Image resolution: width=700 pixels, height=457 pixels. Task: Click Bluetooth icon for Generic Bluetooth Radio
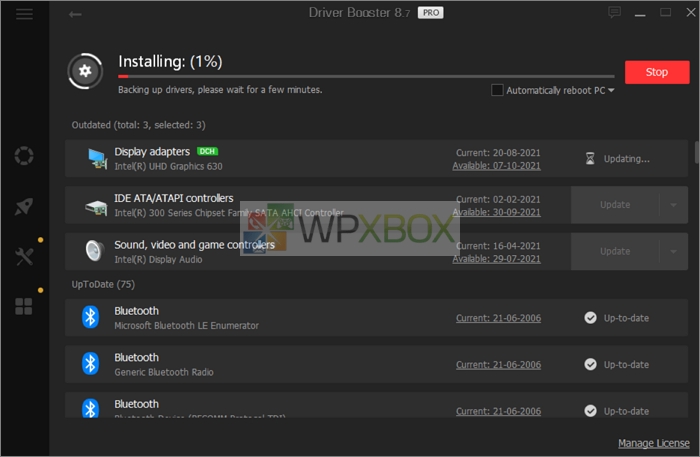point(90,363)
